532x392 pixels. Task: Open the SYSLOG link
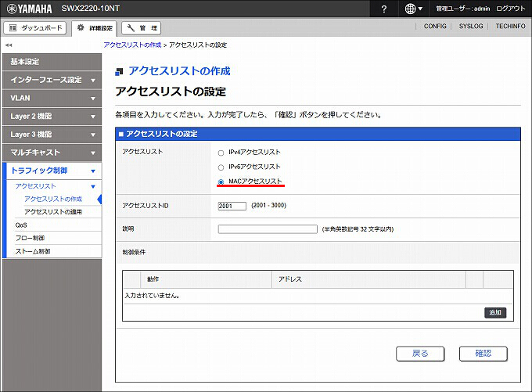471,26
